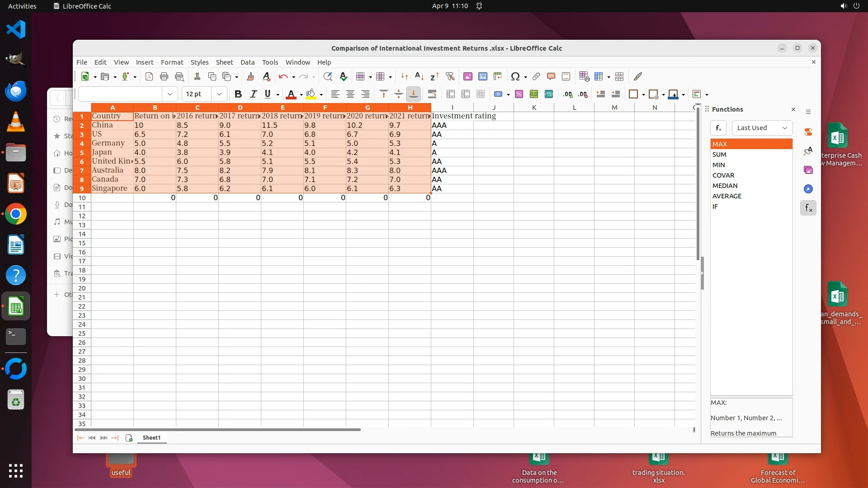Image resolution: width=868 pixels, height=488 pixels.
Task: Open the sidebar Navigator panel icon
Action: coord(808,189)
